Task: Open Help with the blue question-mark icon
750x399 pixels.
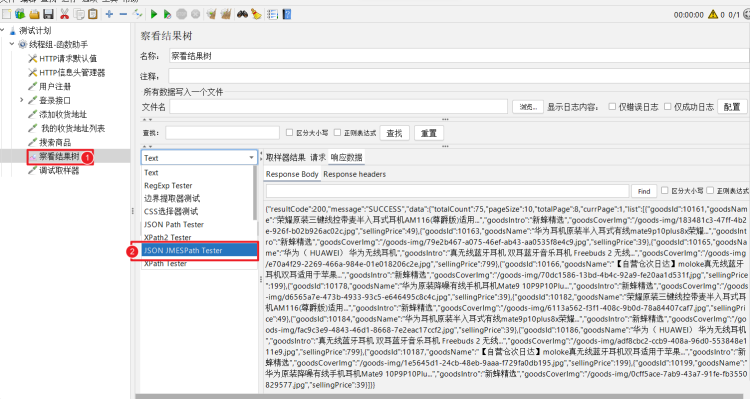Action: coord(287,14)
